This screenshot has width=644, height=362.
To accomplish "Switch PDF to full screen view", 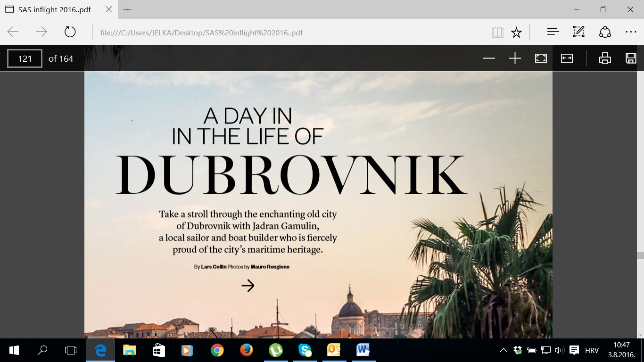I will click(541, 58).
